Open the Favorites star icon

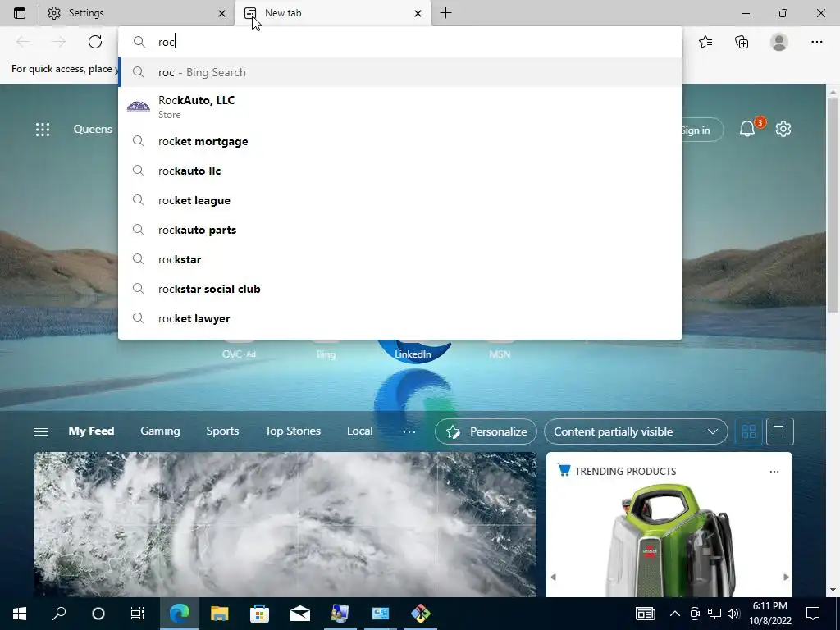pos(705,42)
